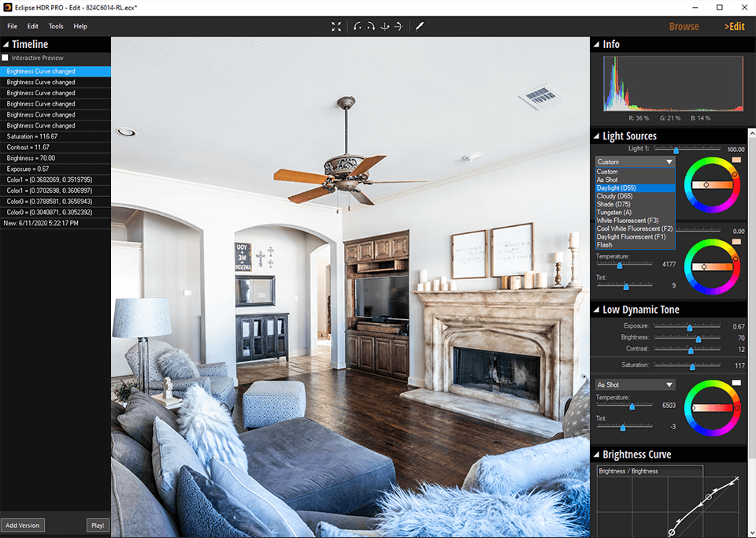The width and height of the screenshot is (756, 538).
Task: Select the Saturation = 116.67 timeline entry
Action: click(31, 136)
